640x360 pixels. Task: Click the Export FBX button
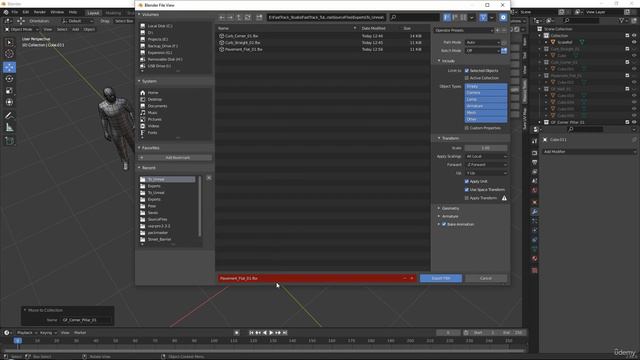(441, 278)
